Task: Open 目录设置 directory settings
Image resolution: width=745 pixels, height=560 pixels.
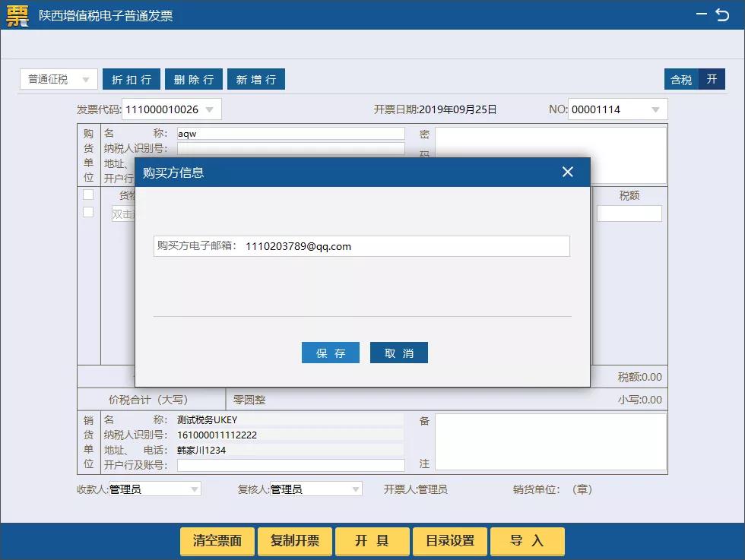Action: (x=449, y=541)
